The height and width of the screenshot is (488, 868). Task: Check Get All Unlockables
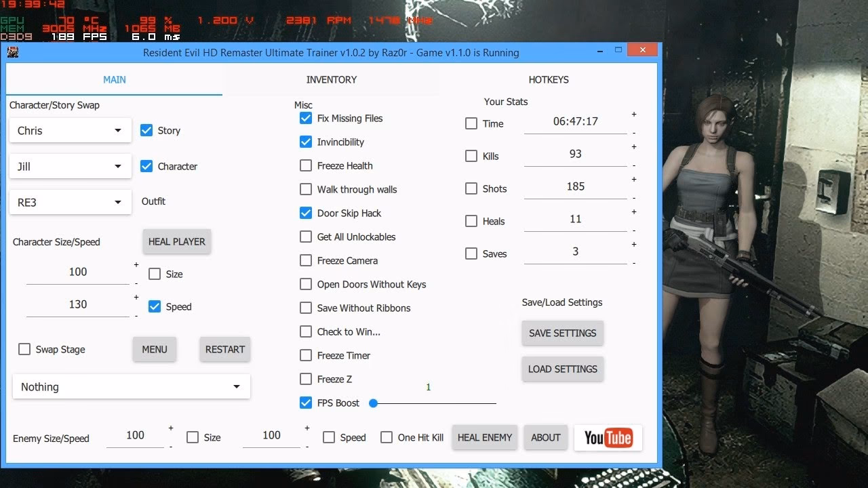(306, 237)
